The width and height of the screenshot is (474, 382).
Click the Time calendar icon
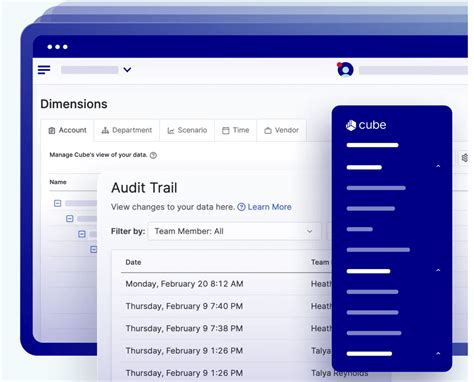226,131
